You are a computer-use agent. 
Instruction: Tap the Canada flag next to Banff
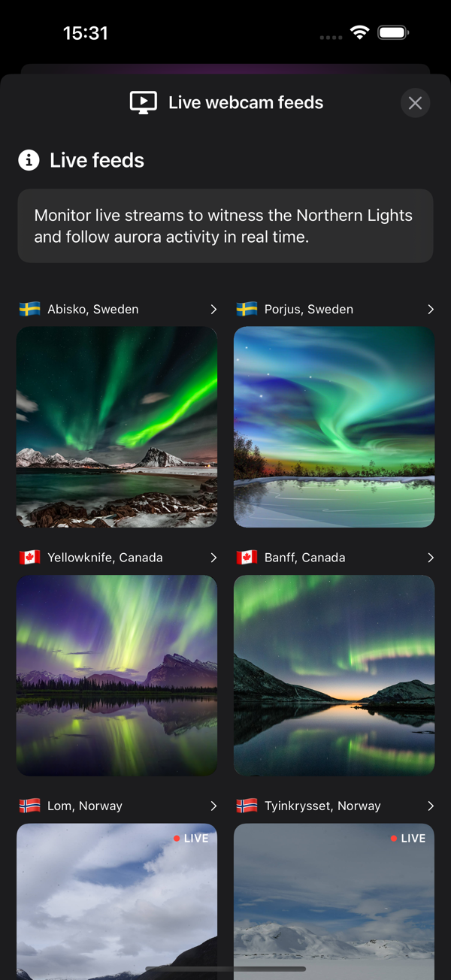click(247, 558)
